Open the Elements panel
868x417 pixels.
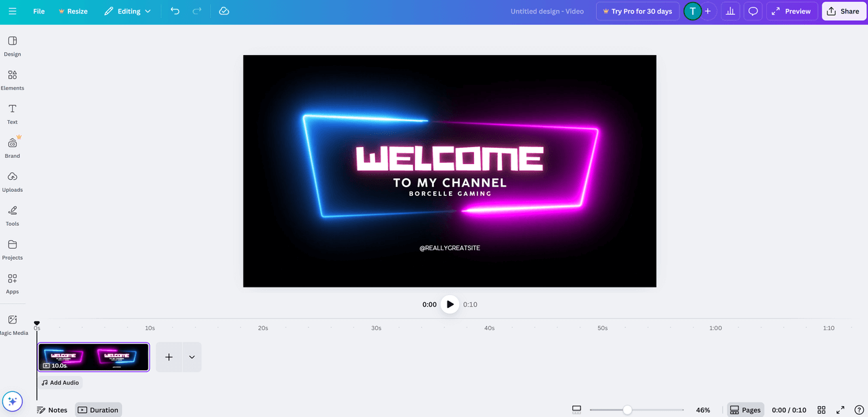point(12,79)
